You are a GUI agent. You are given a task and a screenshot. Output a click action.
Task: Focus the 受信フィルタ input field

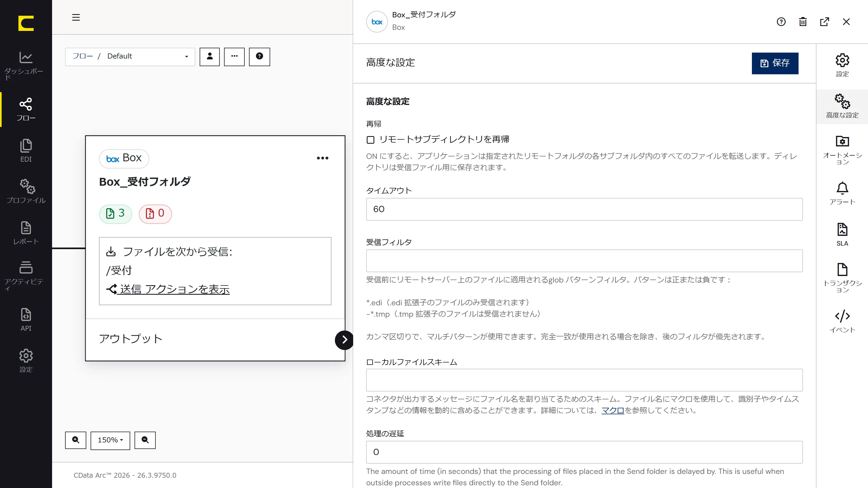tap(584, 261)
